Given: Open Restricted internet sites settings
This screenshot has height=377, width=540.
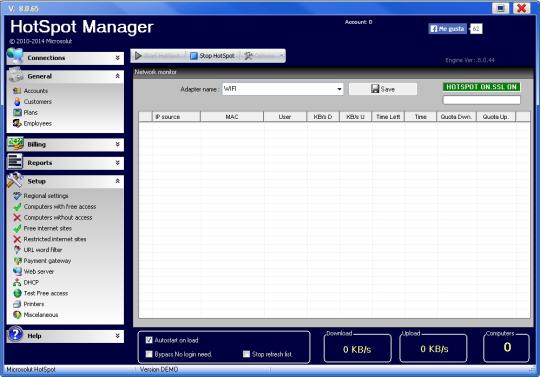Looking at the screenshot, I should click(55, 239).
